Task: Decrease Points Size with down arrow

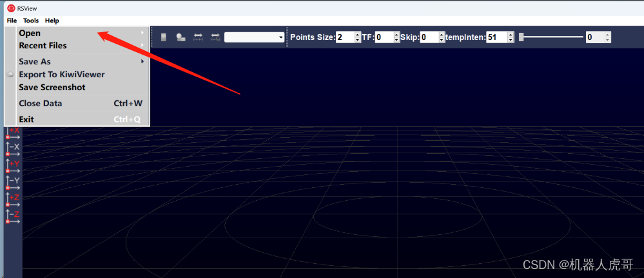Action: pos(357,40)
